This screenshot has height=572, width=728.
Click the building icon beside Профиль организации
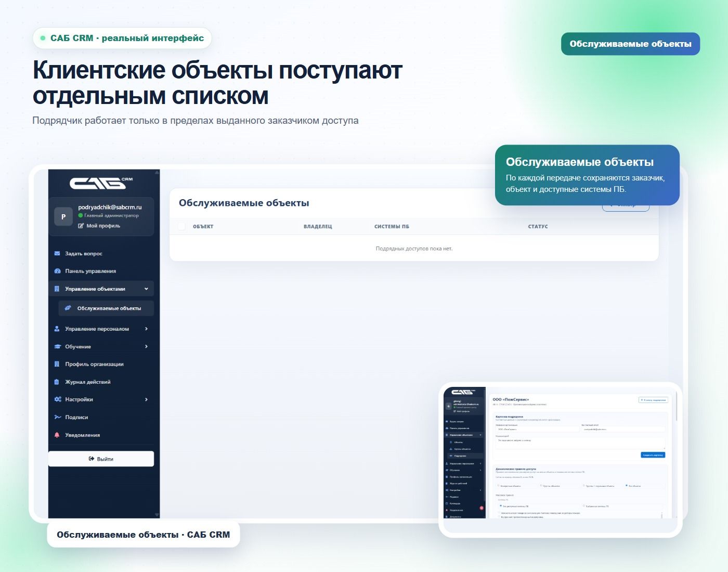click(57, 365)
